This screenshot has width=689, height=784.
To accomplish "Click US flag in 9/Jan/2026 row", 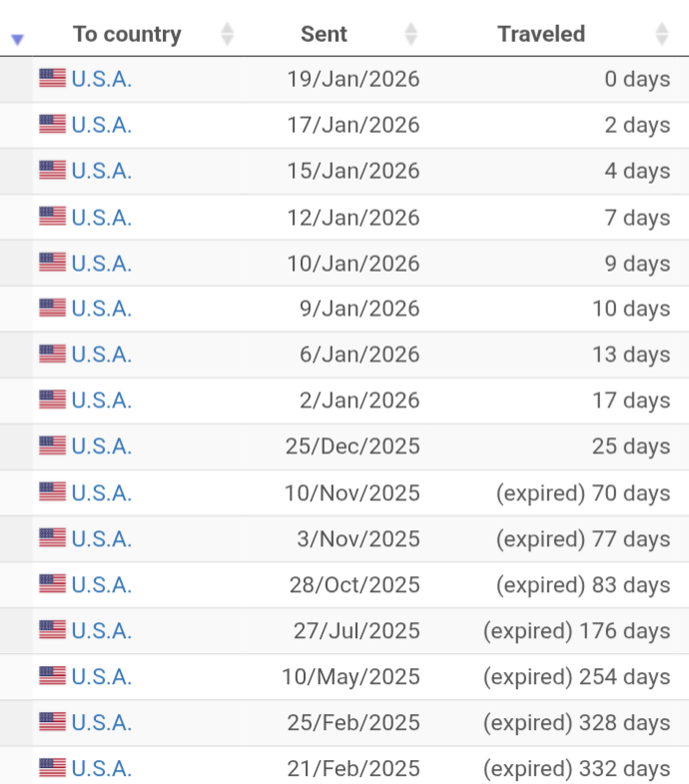I will click(x=52, y=309).
